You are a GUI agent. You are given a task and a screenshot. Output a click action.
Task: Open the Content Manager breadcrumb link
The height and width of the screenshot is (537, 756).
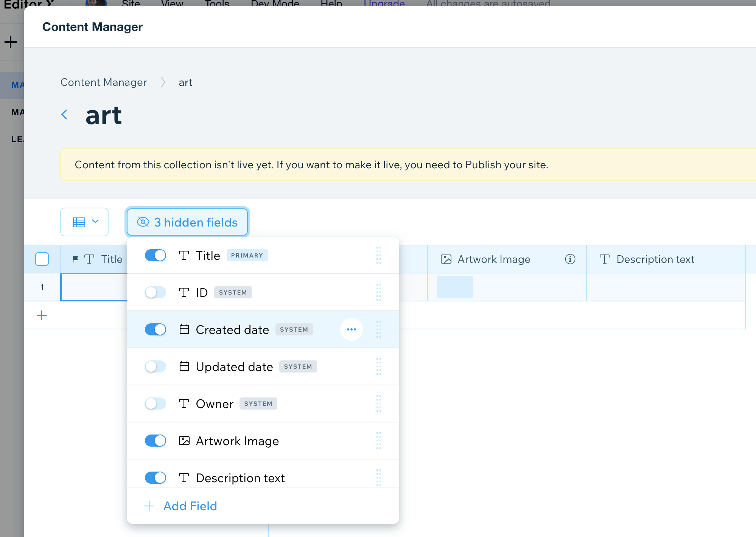(x=103, y=82)
